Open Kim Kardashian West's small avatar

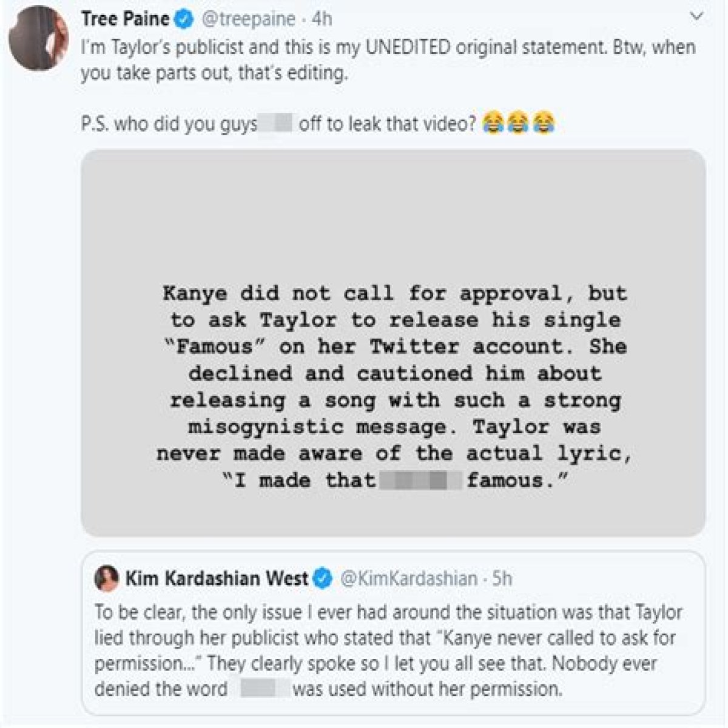[x=107, y=579]
